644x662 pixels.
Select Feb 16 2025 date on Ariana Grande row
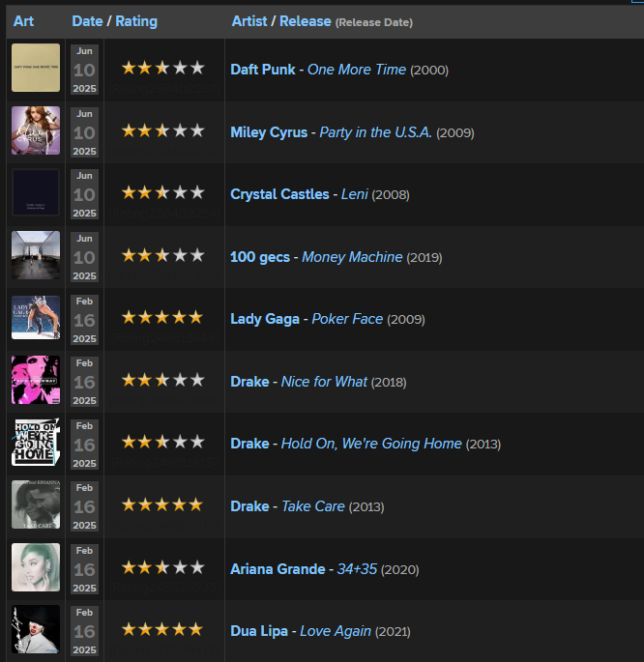pos(84,569)
